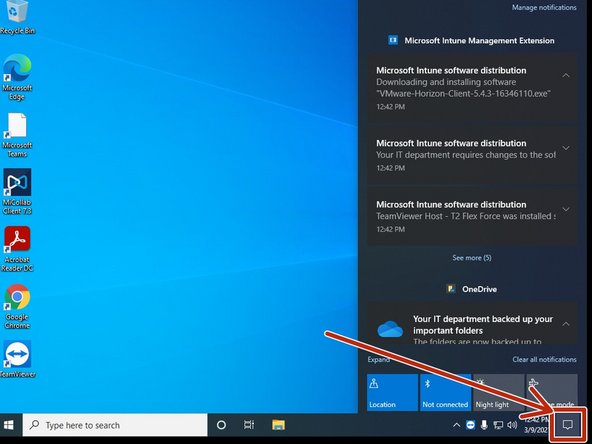This screenshot has width=592, height=444.
Task: Open the TeamViewer desktop shortcut
Action: [x=17, y=359]
